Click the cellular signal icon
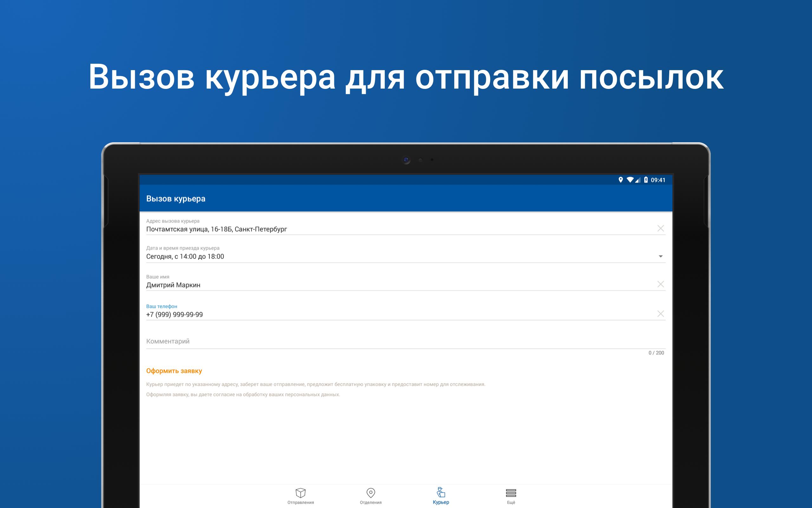Screen dimensions: 812x508 click(x=638, y=180)
